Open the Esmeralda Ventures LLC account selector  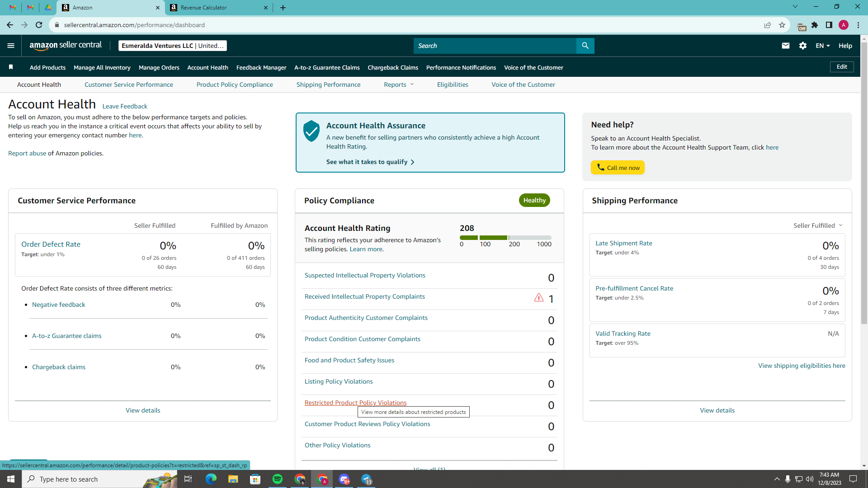(172, 46)
